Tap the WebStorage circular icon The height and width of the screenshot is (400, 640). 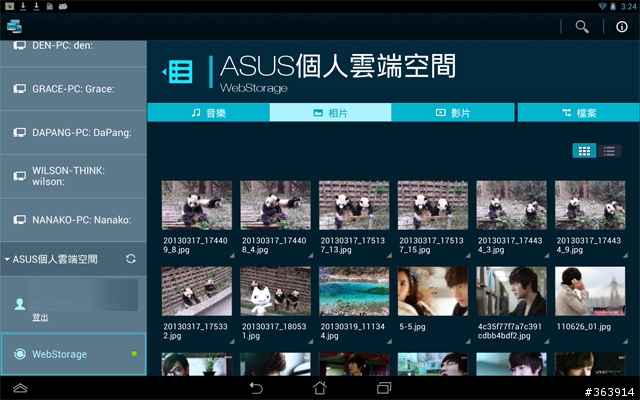[20, 354]
